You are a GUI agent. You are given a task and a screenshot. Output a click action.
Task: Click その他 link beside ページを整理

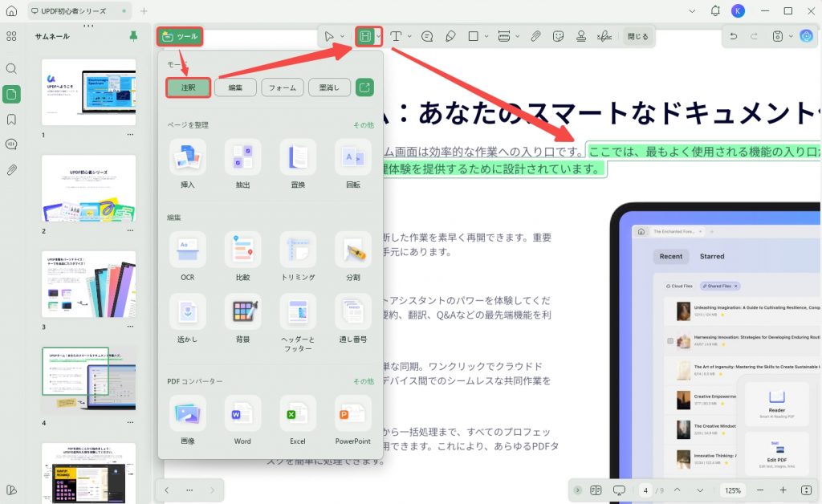(x=364, y=124)
